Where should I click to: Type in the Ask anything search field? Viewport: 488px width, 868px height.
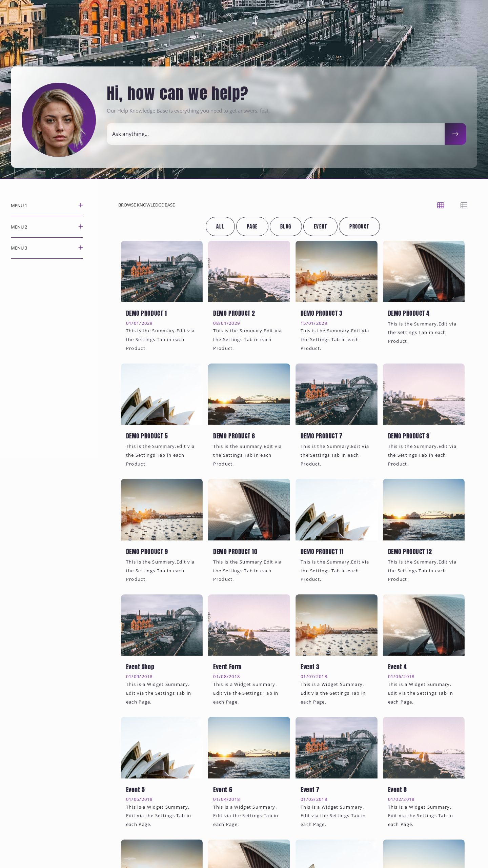point(275,134)
